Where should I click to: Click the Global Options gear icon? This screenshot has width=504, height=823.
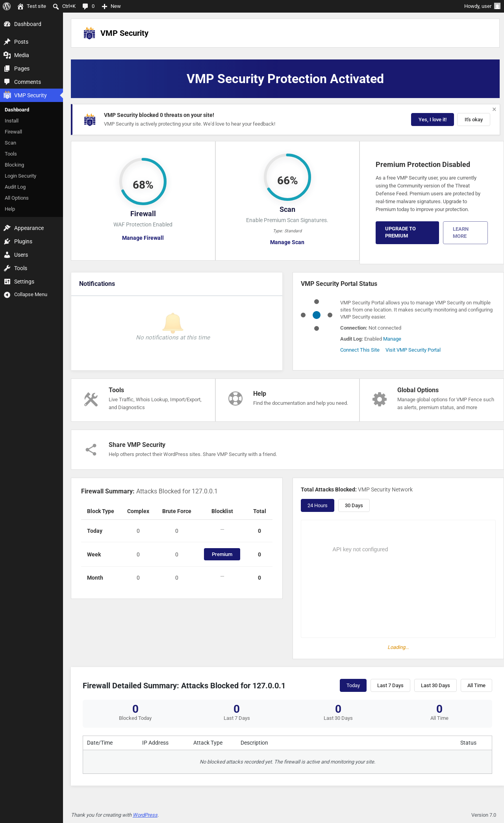point(380,399)
